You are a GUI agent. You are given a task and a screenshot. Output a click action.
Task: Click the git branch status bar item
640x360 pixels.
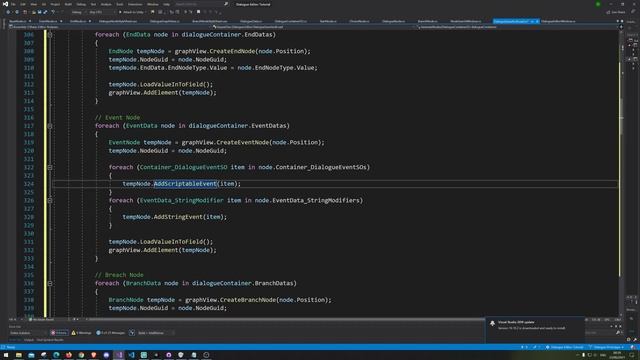pyautogui.click(x=606, y=347)
